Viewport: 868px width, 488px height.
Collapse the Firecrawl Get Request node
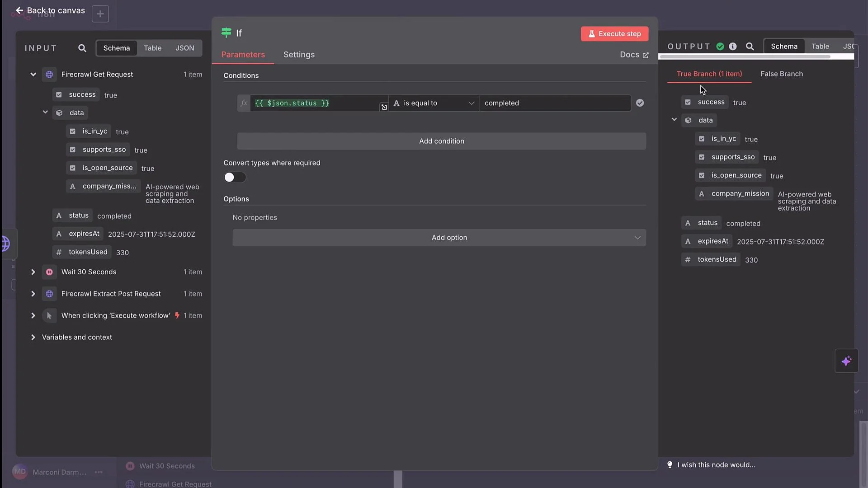[33, 75]
